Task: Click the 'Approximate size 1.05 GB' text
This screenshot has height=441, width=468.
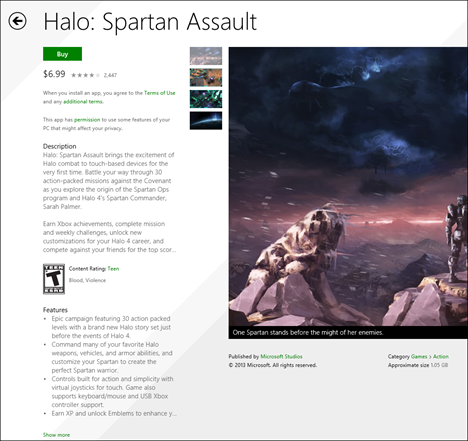Action: click(418, 365)
